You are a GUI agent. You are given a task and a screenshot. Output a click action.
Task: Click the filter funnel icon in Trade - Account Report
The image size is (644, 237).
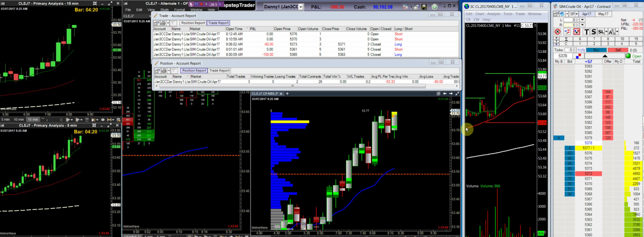(173, 23)
